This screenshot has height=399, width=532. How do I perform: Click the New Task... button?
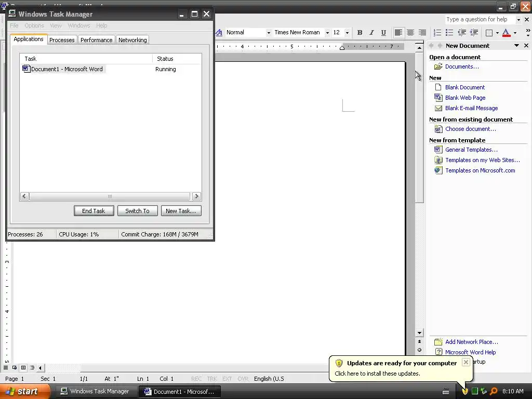click(181, 211)
